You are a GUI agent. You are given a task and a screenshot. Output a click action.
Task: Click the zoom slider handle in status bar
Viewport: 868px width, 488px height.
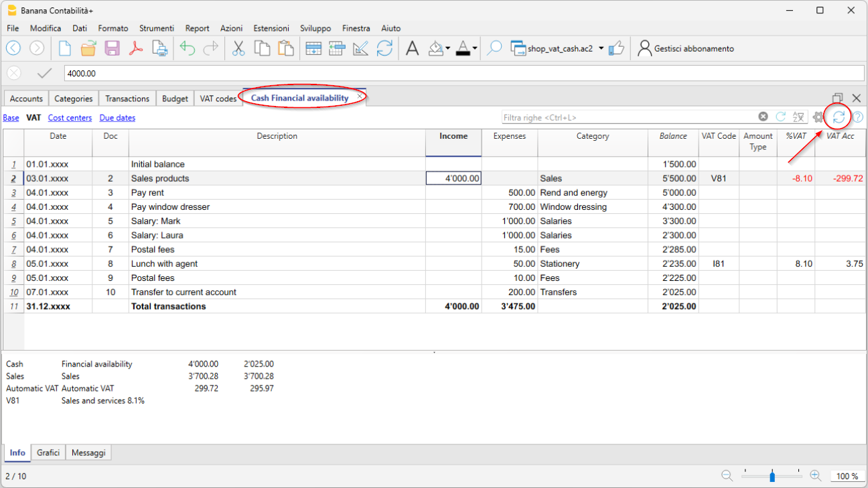pyautogui.click(x=772, y=476)
